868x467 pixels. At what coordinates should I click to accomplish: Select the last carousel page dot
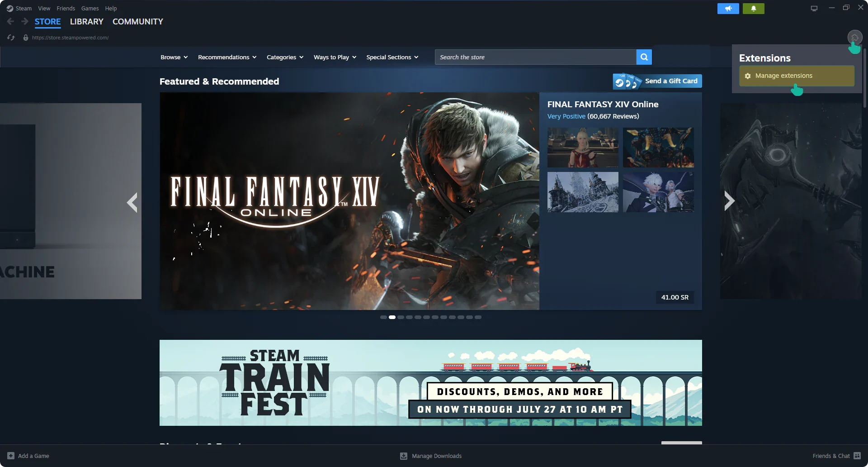(478, 317)
